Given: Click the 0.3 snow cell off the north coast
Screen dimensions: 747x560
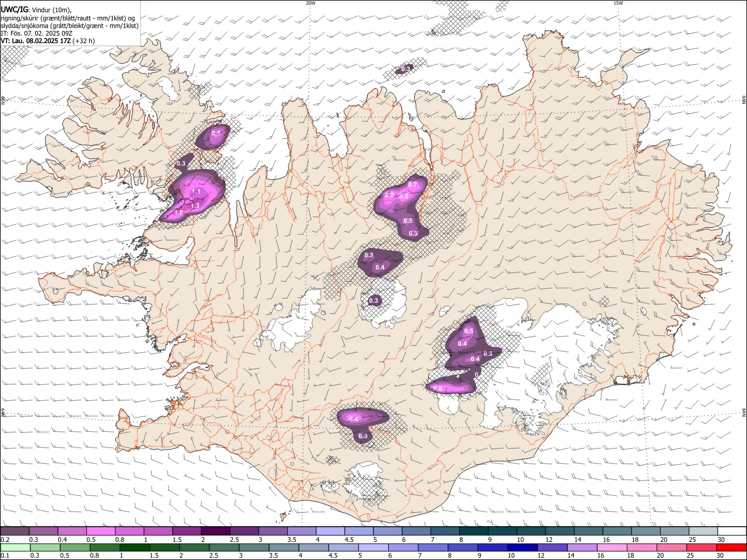Looking at the screenshot, I should click(406, 69).
